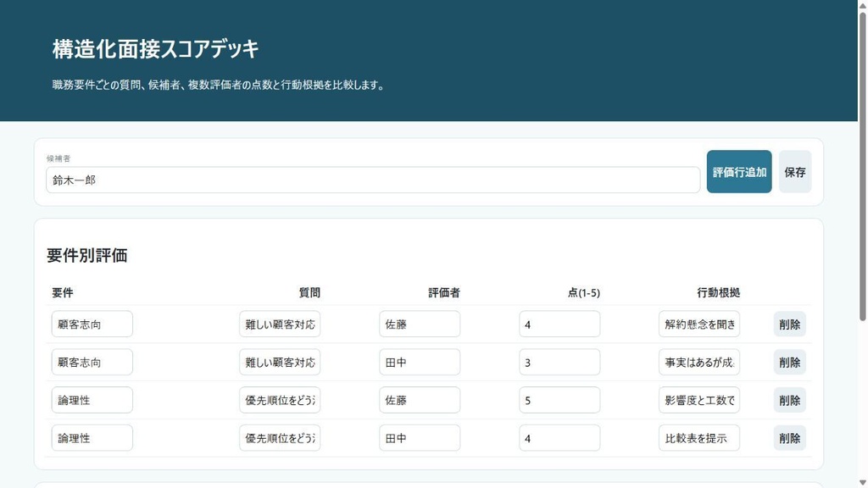This screenshot has height=488, width=868.
Task: Click the 評価者 column header
Action: tap(444, 292)
